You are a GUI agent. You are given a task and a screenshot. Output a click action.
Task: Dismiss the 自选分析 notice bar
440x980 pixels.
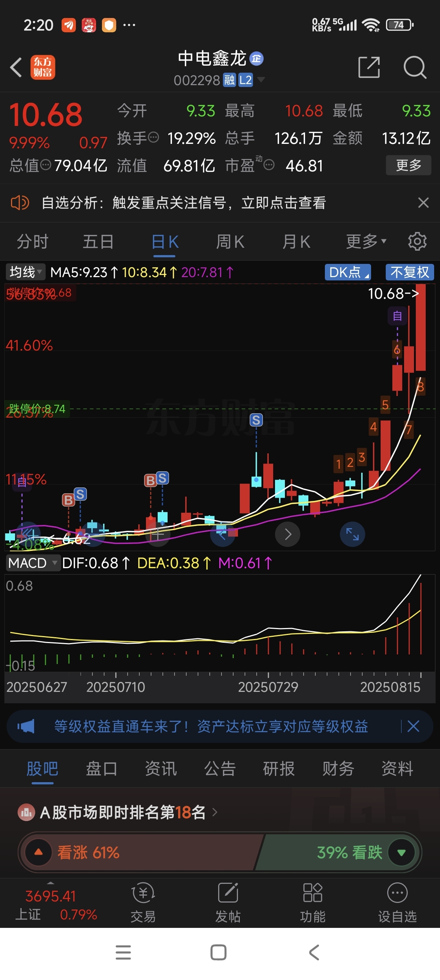pyautogui.click(x=423, y=203)
